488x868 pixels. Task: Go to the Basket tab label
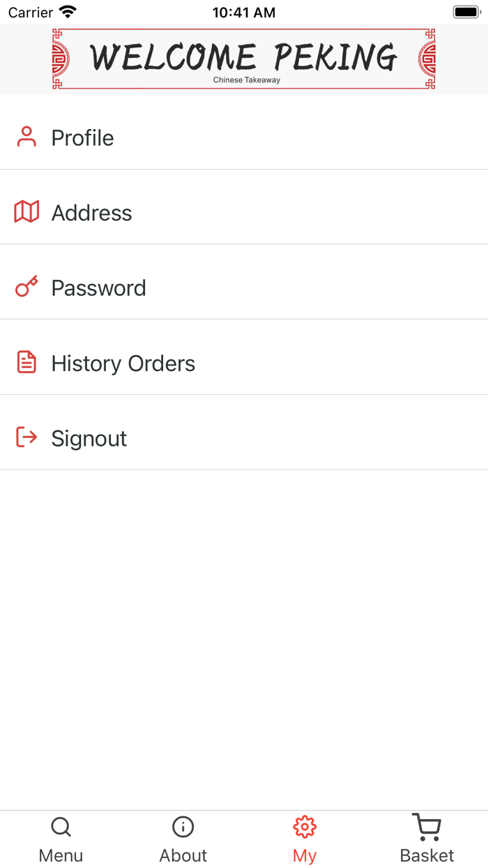coord(427,855)
